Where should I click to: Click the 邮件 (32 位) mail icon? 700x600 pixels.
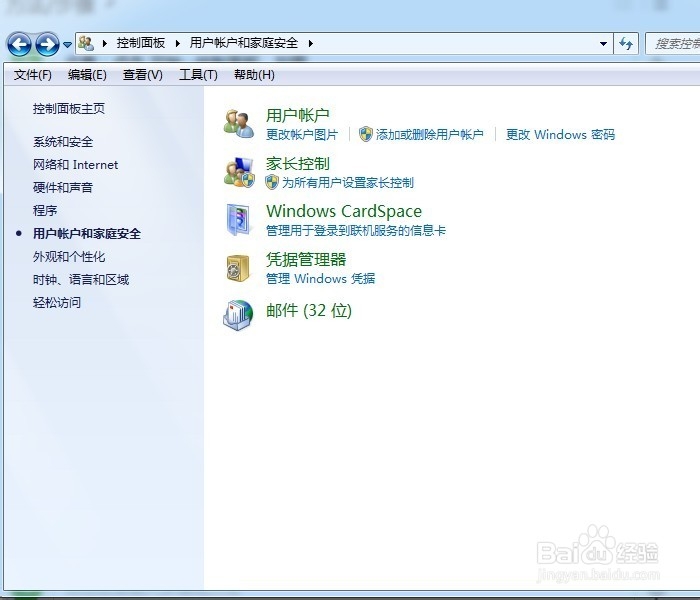[238, 315]
